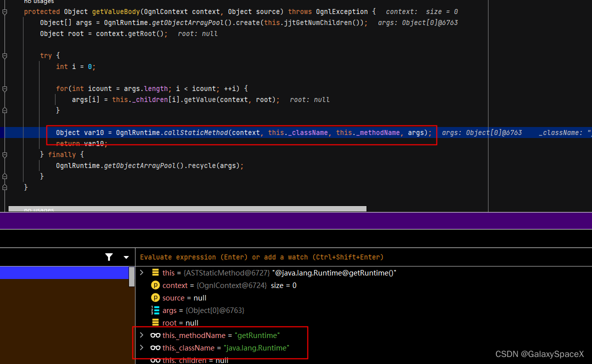Image resolution: width=592 pixels, height=364 pixels.
Task: Click the CSDN @GalaxySpaceX watermark link
Action: coord(540,353)
